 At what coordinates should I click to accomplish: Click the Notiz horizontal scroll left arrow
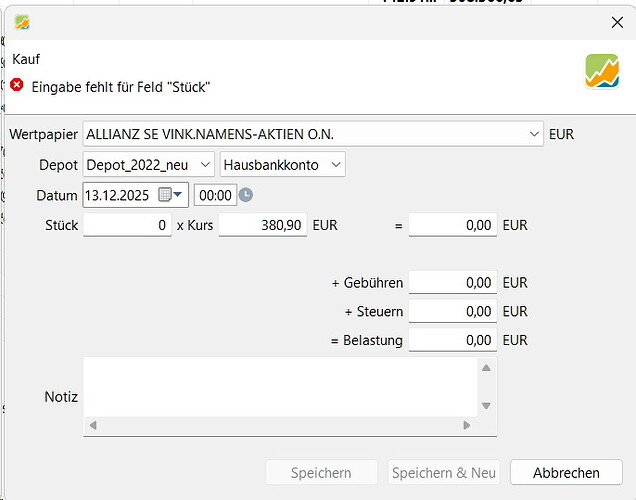point(93,425)
